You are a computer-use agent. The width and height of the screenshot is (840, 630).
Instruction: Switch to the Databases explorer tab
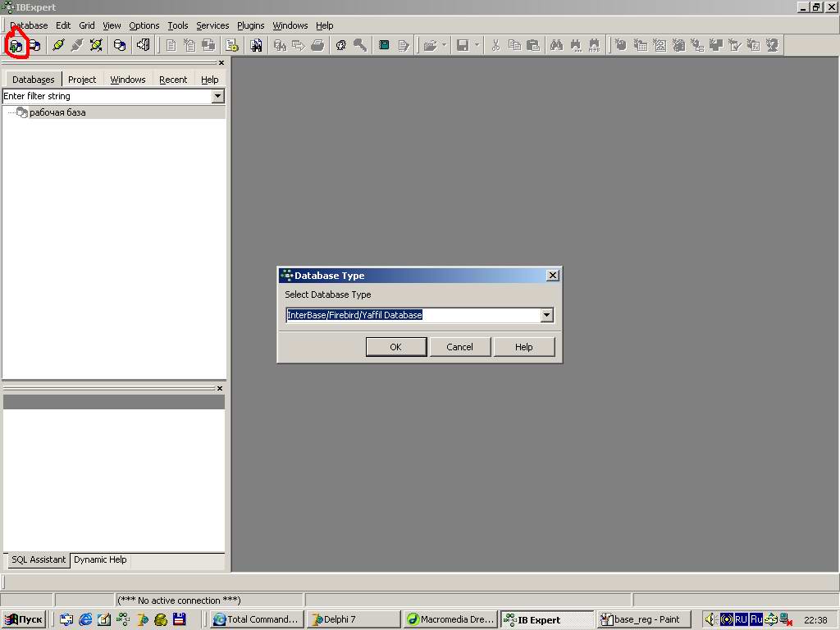(x=33, y=80)
